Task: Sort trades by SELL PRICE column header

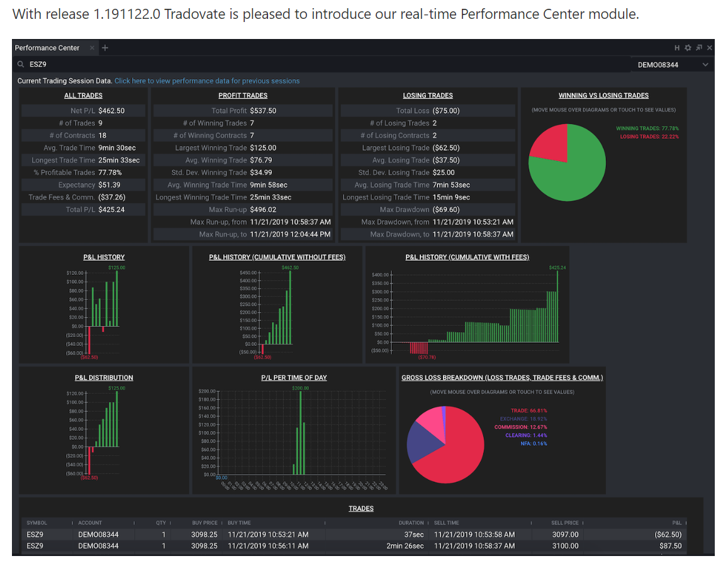Action: pos(564,523)
